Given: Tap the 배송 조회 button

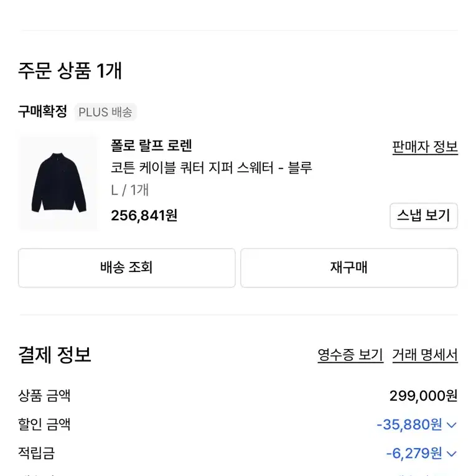Looking at the screenshot, I should [x=126, y=268].
